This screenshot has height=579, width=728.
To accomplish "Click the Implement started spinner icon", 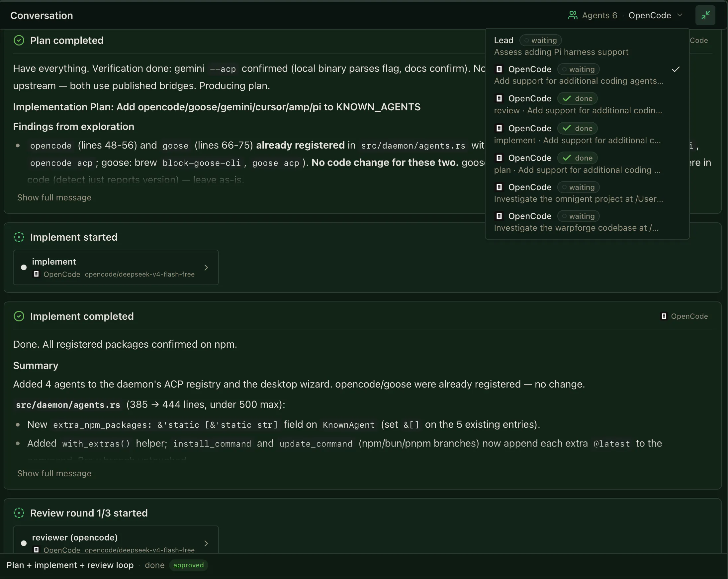I will click(19, 237).
